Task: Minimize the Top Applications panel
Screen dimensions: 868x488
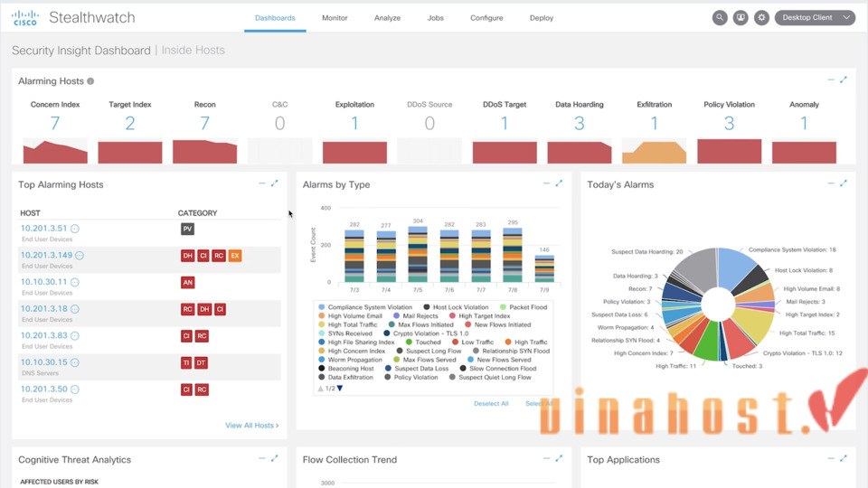Action: (x=831, y=458)
